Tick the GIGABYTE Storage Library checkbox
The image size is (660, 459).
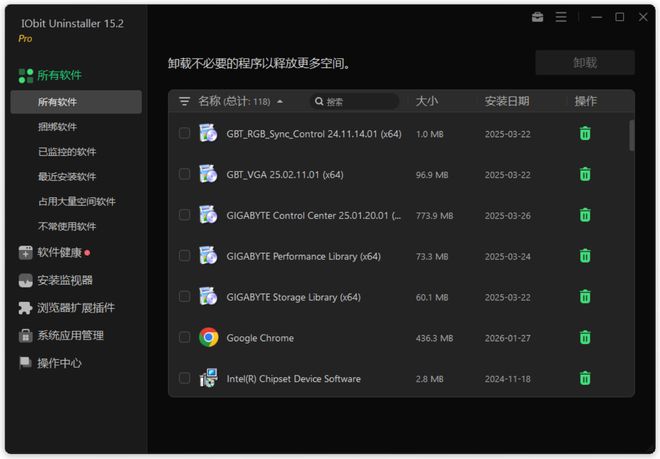click(x=184, y=297)
